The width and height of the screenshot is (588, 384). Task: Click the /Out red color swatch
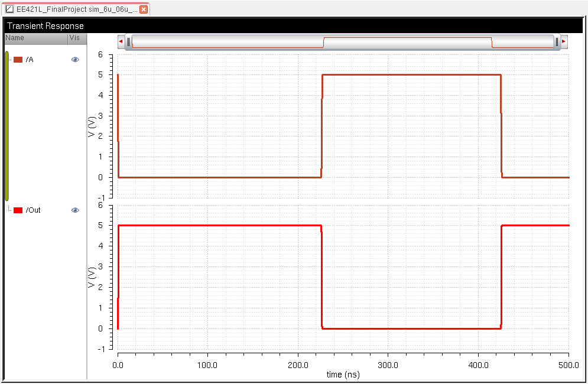[x=18, y=210]
